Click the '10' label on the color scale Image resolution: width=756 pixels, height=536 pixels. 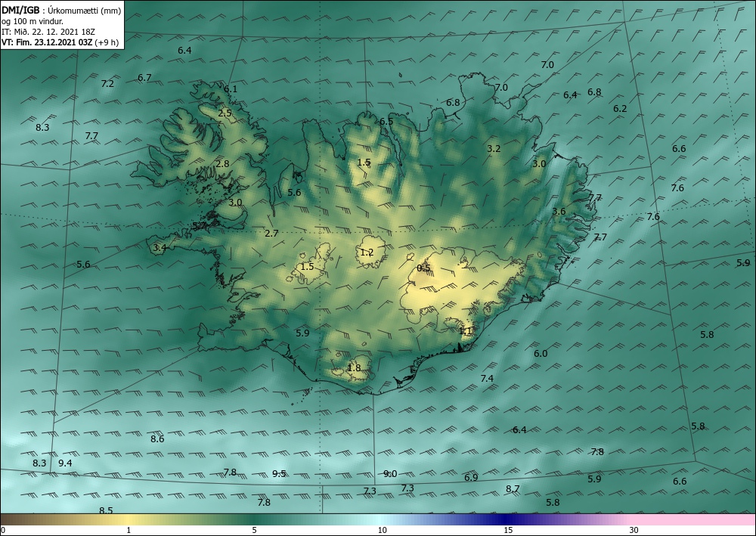pyautogui.click(x=382, y=530)
